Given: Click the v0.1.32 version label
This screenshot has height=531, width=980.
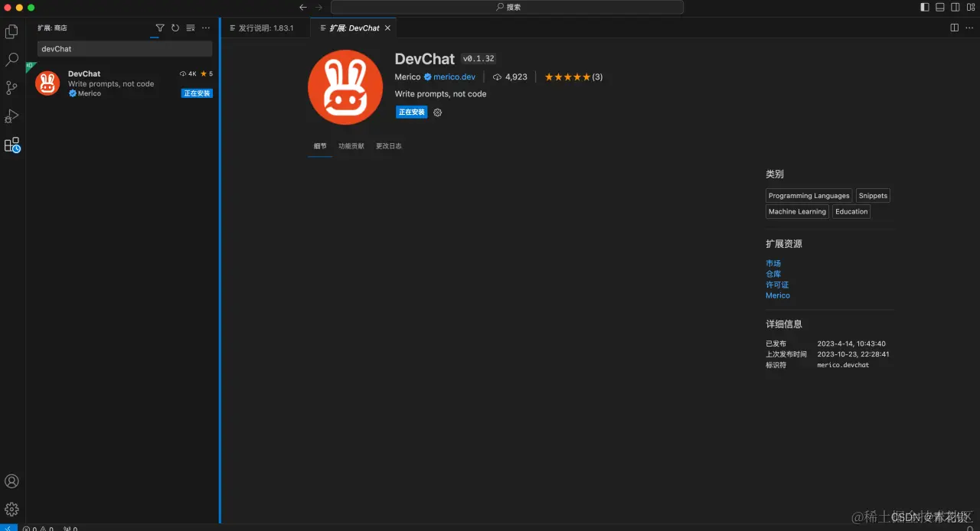Looking at the screenshot, I should point(479,59).
